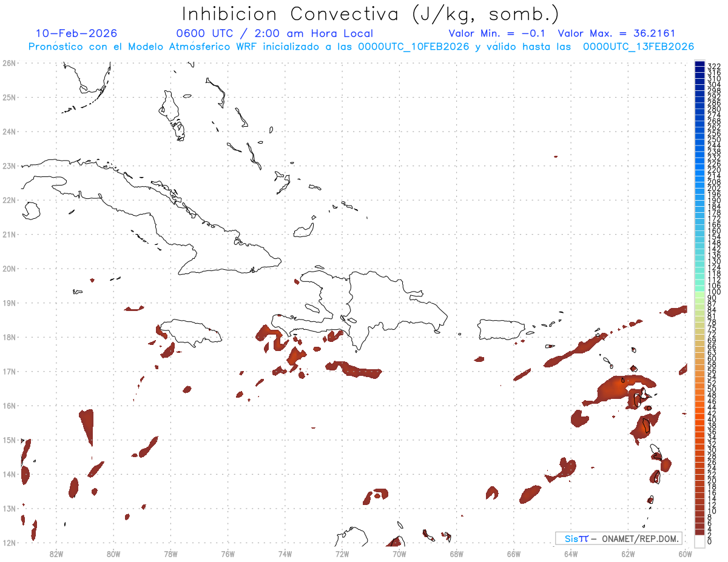Click the 68W longitude label

(456, 554)
